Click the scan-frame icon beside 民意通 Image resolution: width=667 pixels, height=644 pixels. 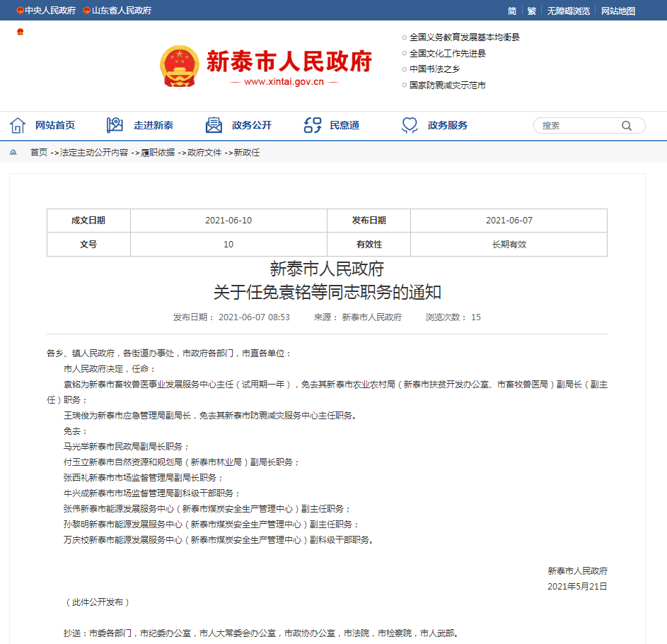click(313, 125)
